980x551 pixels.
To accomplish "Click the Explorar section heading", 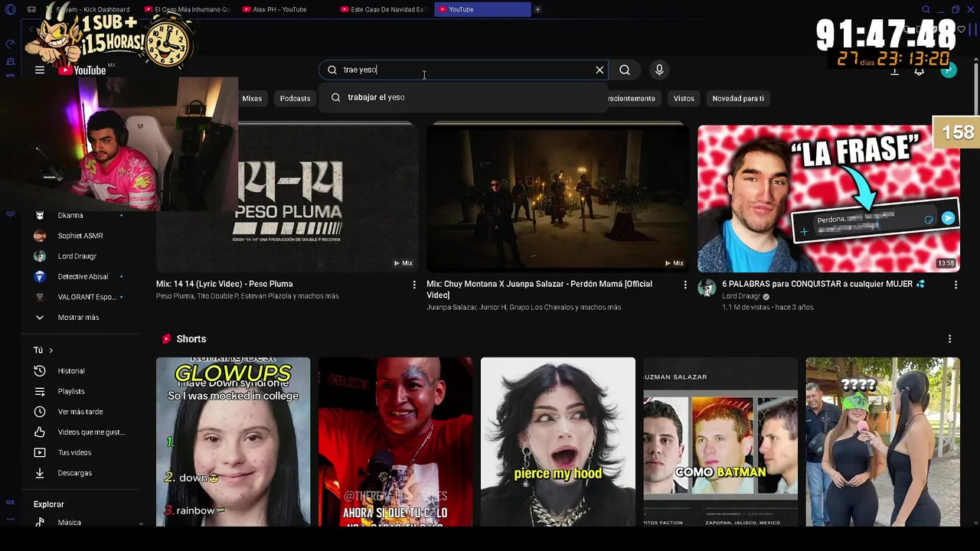I will pyautogui.click(x=49, y=504).
